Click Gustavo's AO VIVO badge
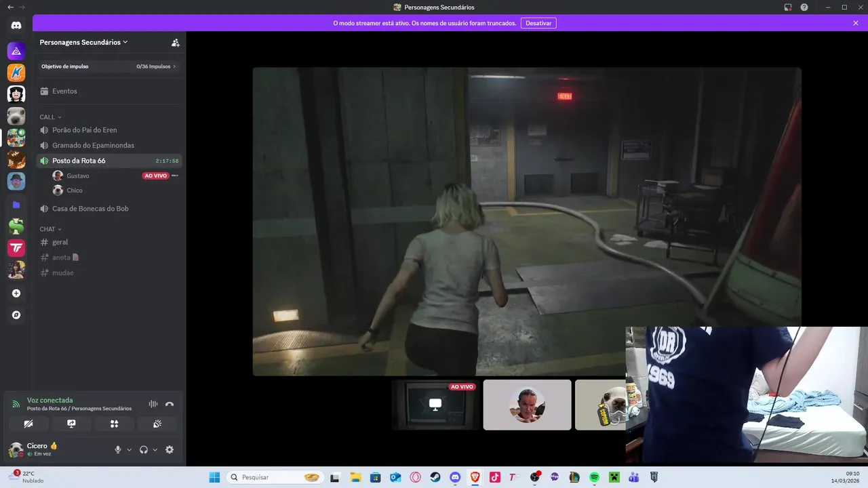 [x=155, y=176]
